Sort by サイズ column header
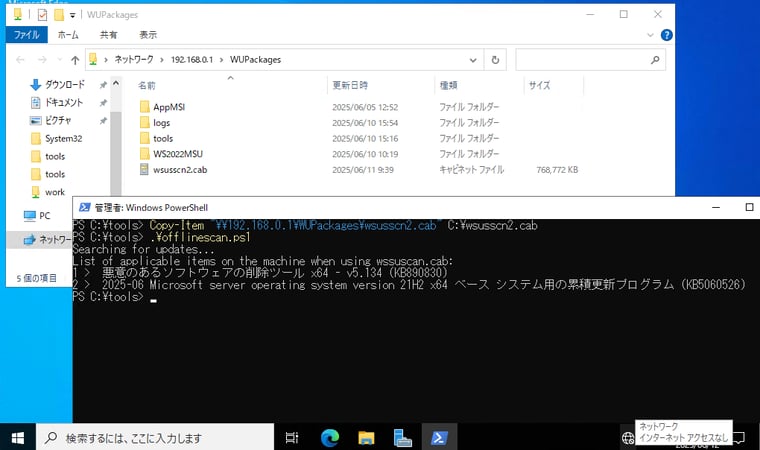Image resolution: width=760 pixels, height=450 pixels. point(539,85)
